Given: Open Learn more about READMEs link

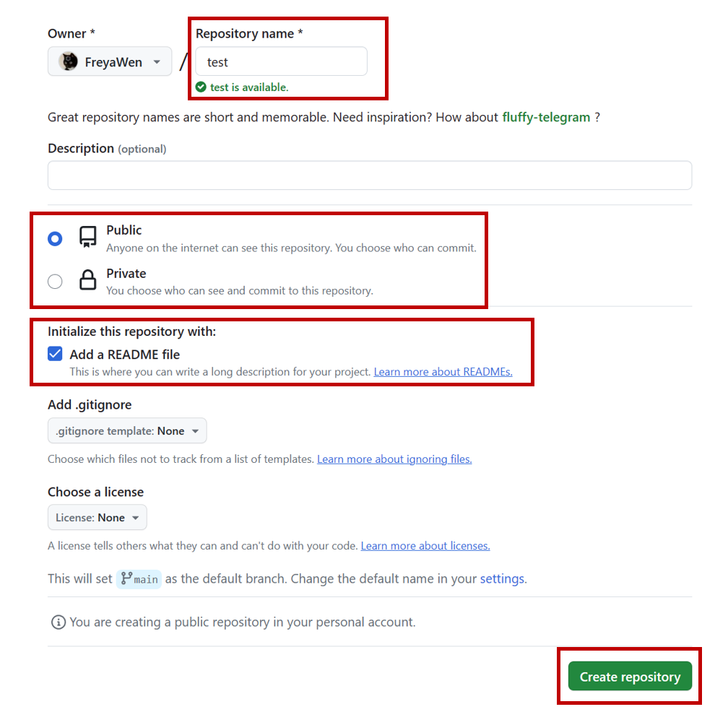Looking at the screenshot, I should pyautogui.click(x=443, y=372).
